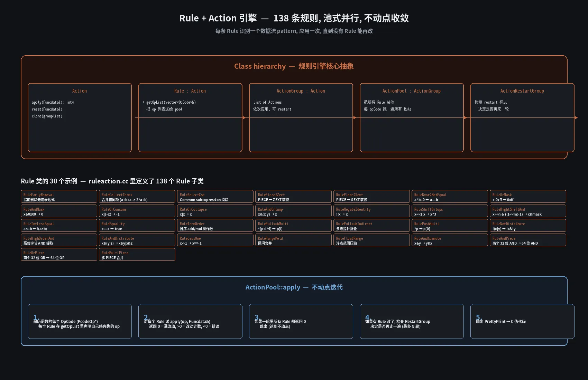Click the 'ActionPool : ActionGroup' header
Screen dimensions: 588x380
[412, 91]
